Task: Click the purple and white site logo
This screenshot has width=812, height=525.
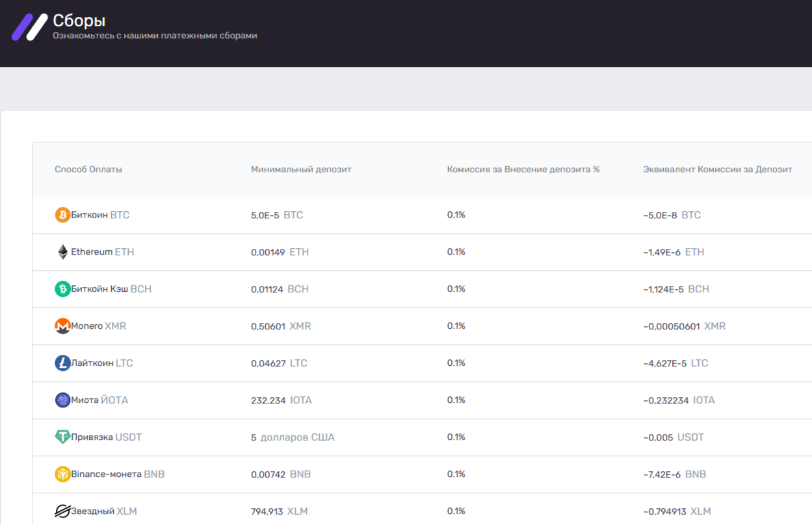Action: [30, 27]
